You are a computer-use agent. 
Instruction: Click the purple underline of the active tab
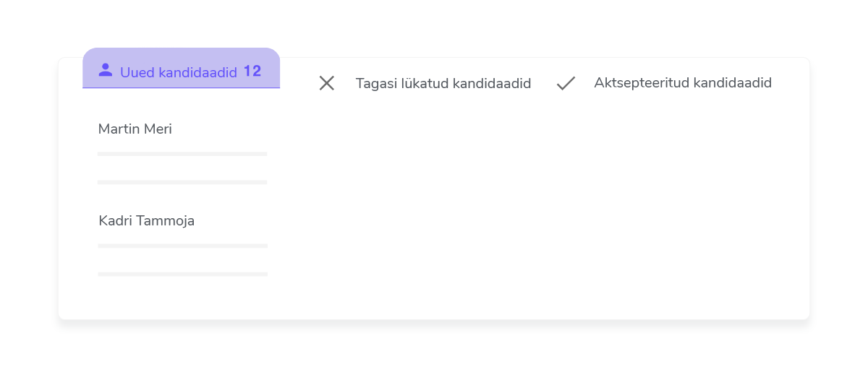(x=181, y=88)
